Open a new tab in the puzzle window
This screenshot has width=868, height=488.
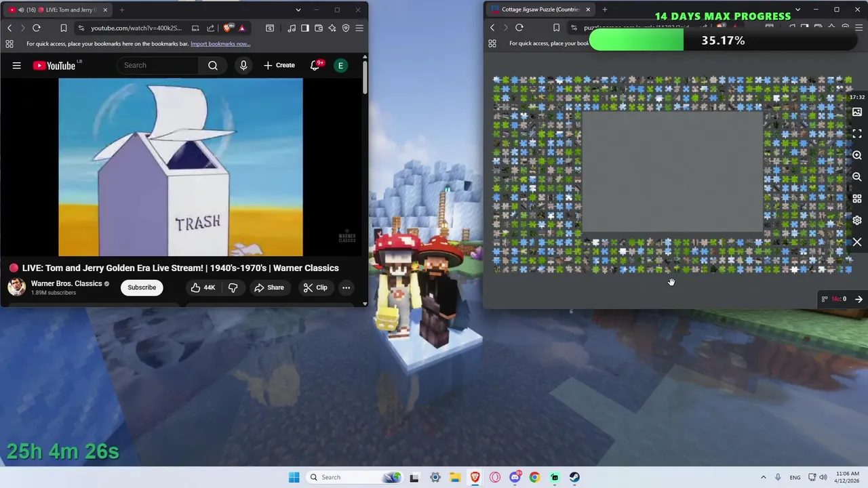pos(605,9)
